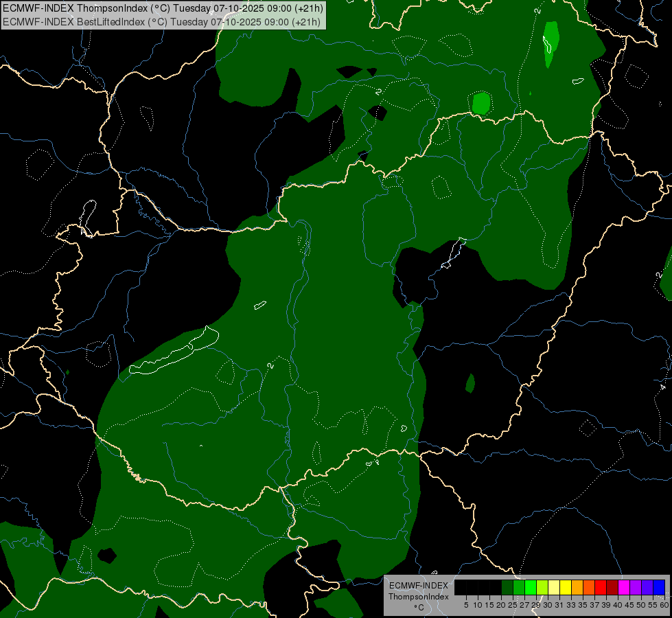This screenshot has height=618, width=672.
Task: Pick the lime 29-30 legend swatch
Action: (x=542, y=587)
